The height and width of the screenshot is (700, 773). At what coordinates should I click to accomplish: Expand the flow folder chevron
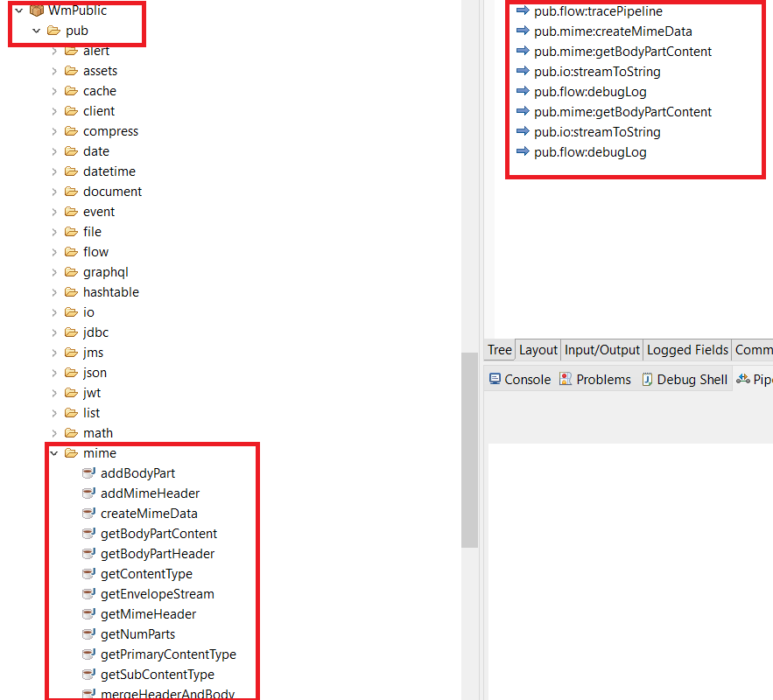tap(53, 252)
